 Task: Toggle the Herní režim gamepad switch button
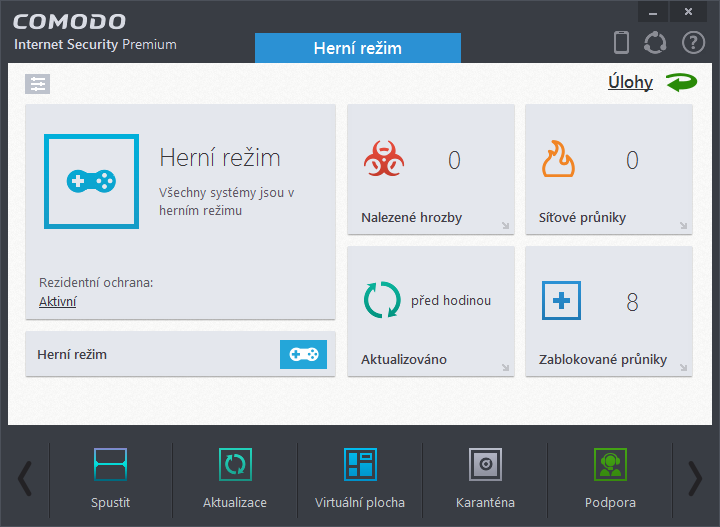tap(304, 354)
